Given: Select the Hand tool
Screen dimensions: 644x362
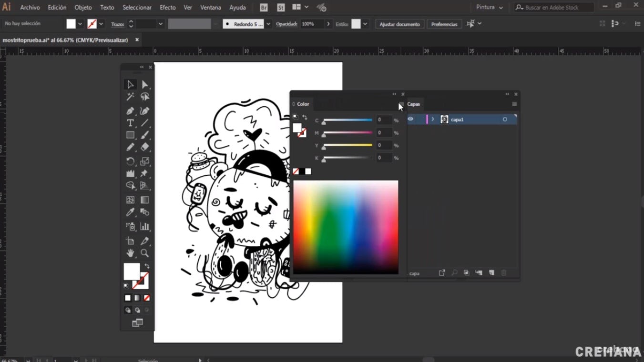Looking at the screenshot, I should click(x=130, y=253).
